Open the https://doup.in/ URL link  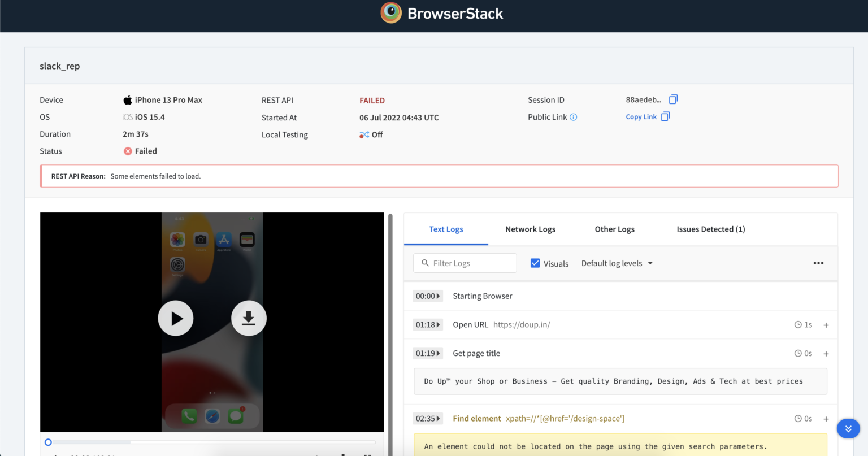tap(521, 324)
